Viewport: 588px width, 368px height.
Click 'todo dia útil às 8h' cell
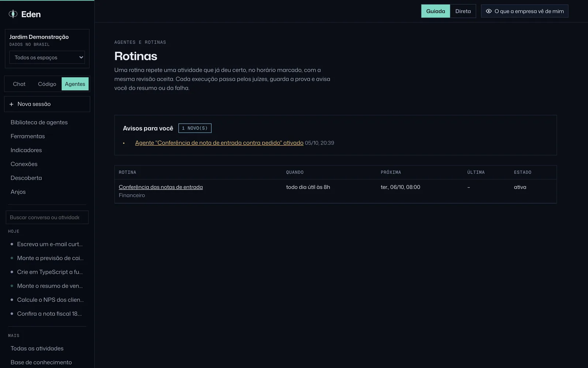pos(308,187)
